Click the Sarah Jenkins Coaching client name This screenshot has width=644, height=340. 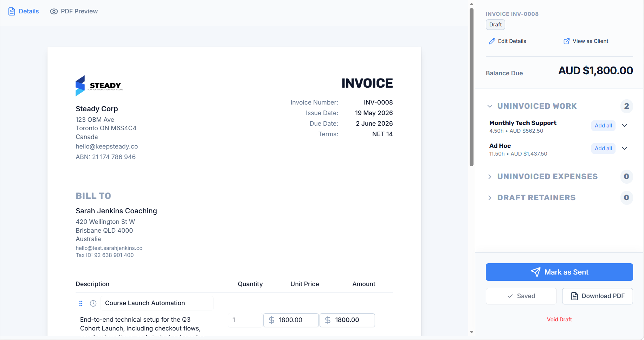click(x=116, y=211)
